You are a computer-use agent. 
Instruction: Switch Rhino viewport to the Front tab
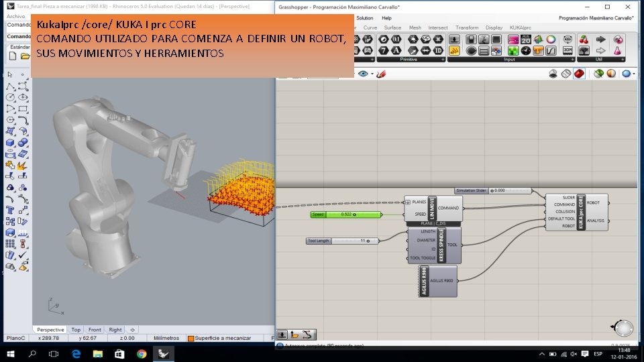point(95,330)
